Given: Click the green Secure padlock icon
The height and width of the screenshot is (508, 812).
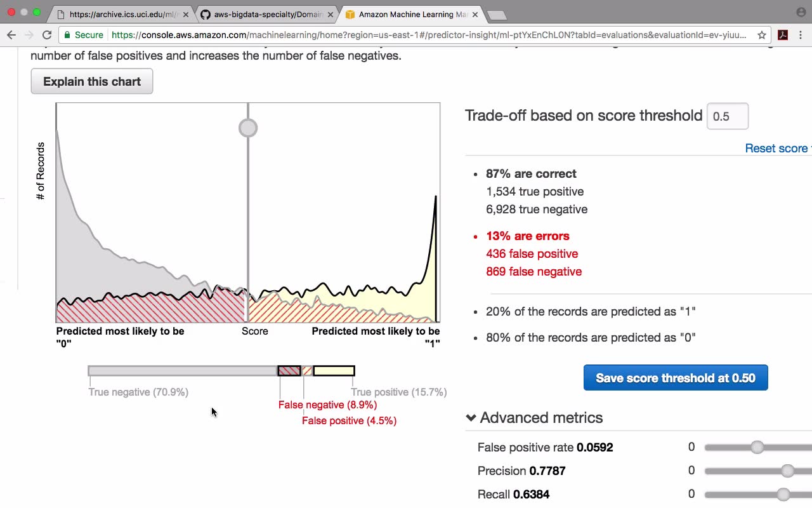Looking at the screenshot, I should 68,35.
